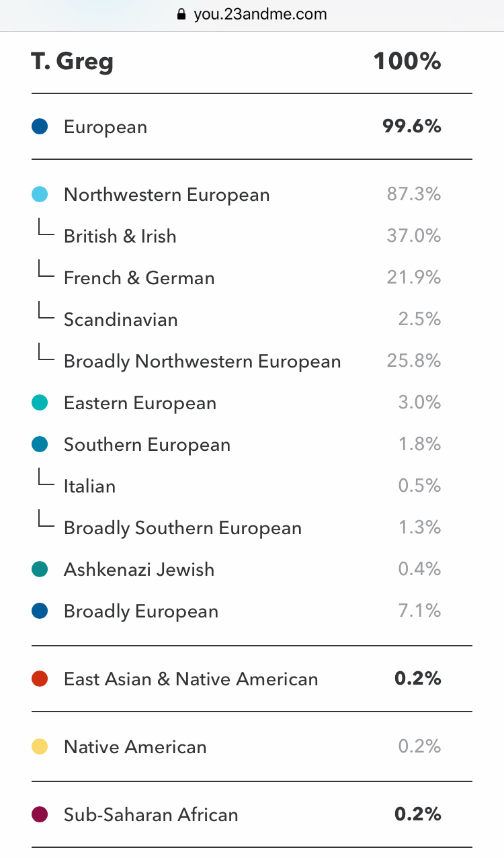Screen dimensions: 504x858
Task: Click the lock icon in address bar
Action: (x=180, y=14)
